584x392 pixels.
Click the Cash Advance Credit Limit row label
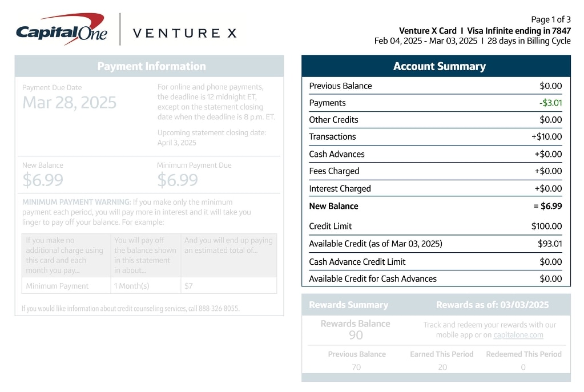click(x=357, y=262)
